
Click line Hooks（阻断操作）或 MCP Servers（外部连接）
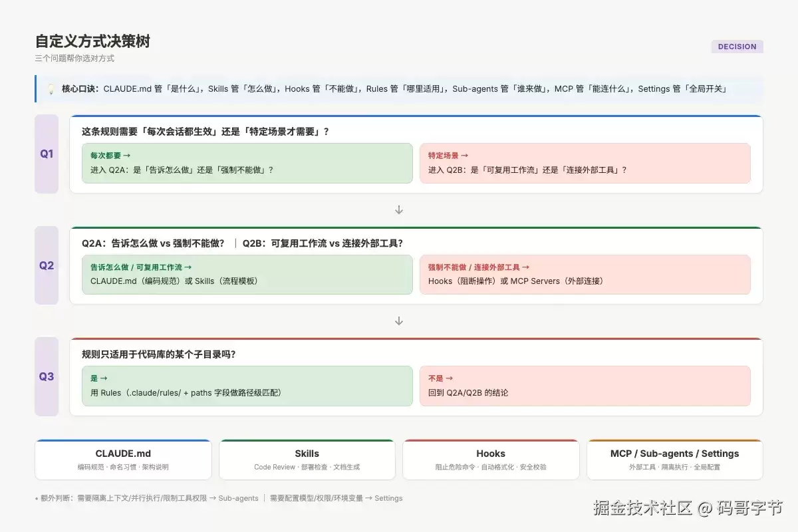point(518,281)
